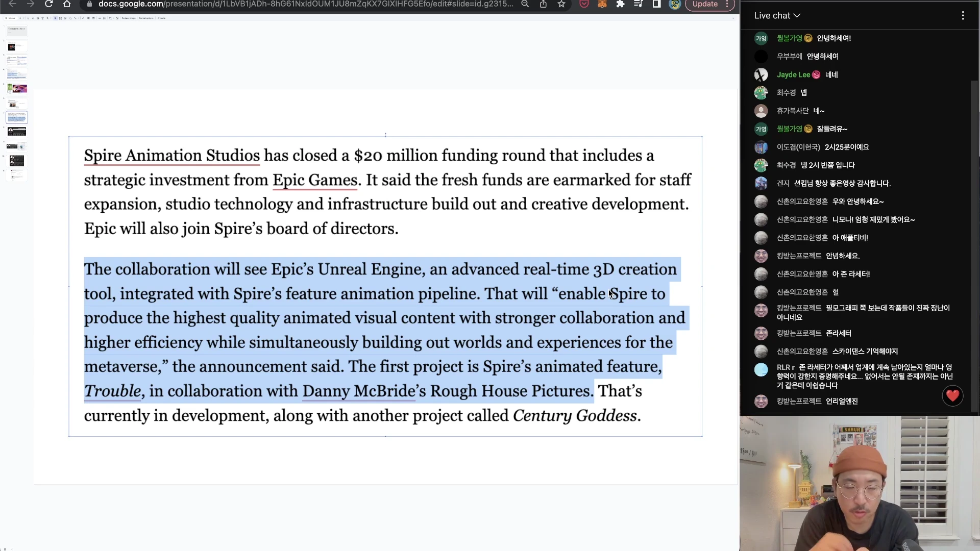Select slide 8 dark thumbnail
The image size is (980, 551).
click(x=17, y=132)
